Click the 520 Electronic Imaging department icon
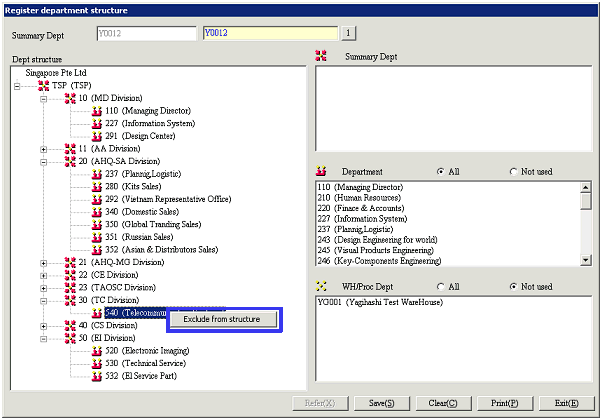The height and width of the screenshot is (420, 603). point(96,351)
